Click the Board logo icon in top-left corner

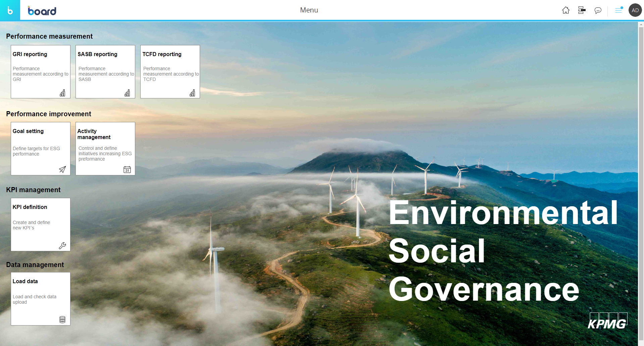point(10,10)
